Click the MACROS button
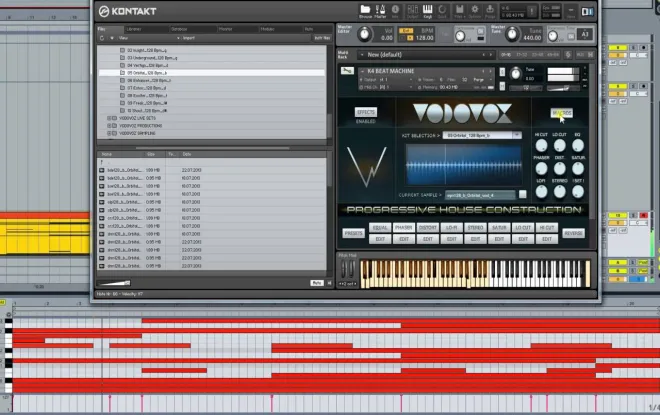 pyautogui.click(x=562, y=113)
